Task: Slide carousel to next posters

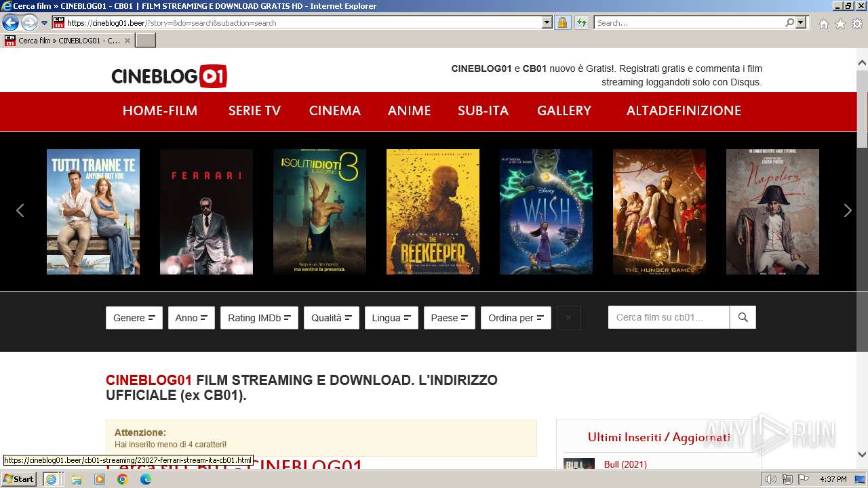Action: point(848,211)
